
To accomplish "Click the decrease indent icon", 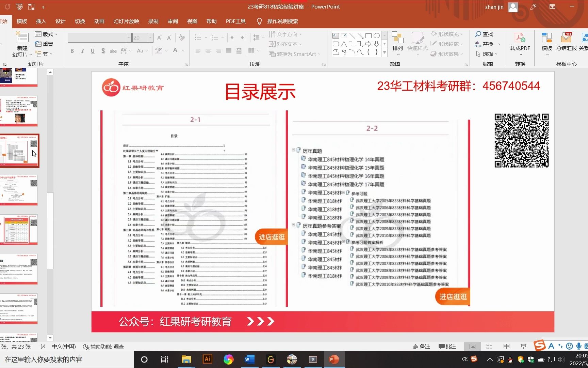I will coord(233,37).
